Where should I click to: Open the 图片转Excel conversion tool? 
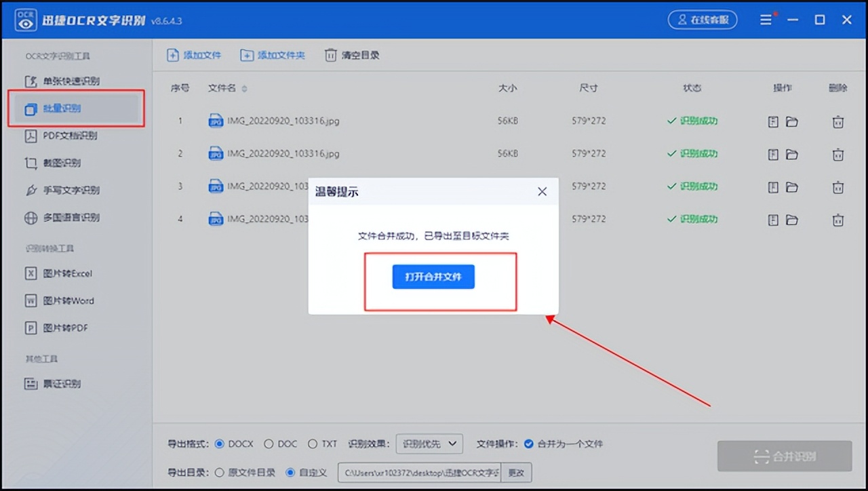coord(75,273)
